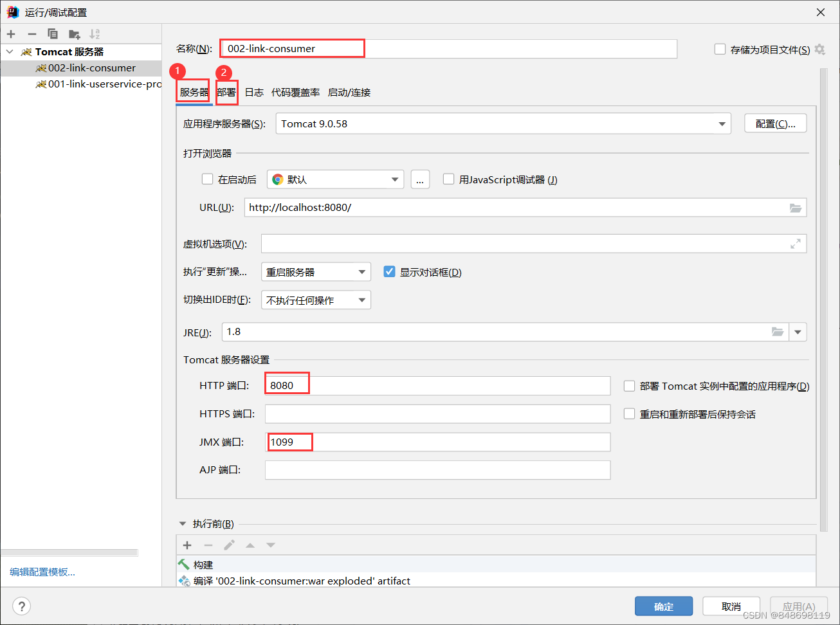The height and width of the screenshot is (625, 840).
Task: Open the browser 默认 dropdown
Action: coord(335,179)
